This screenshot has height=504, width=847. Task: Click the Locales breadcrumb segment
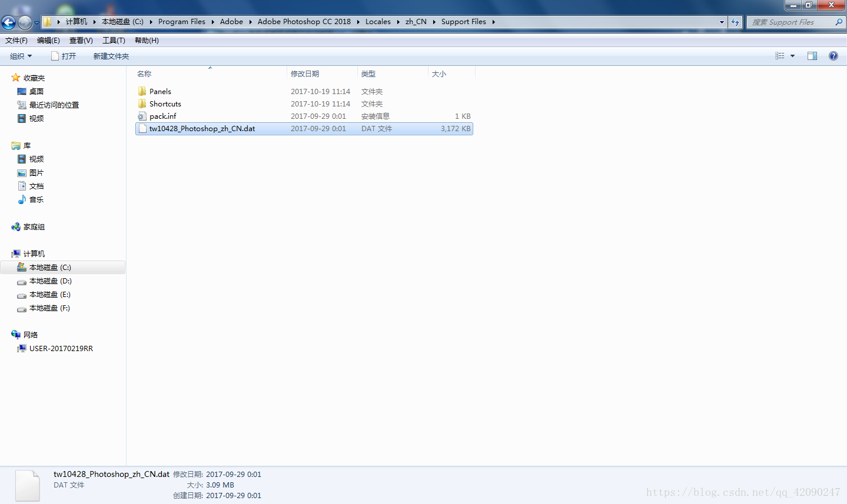point(378,22)
